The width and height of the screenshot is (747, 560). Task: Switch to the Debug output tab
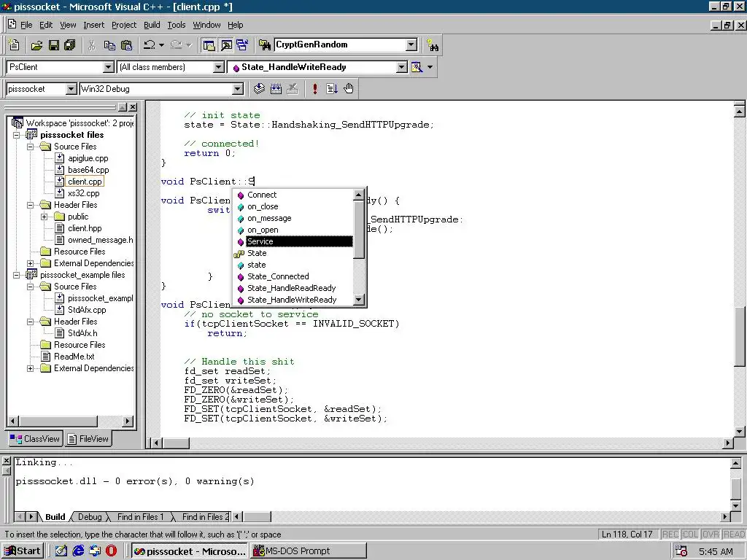click(x=90, y=517)
